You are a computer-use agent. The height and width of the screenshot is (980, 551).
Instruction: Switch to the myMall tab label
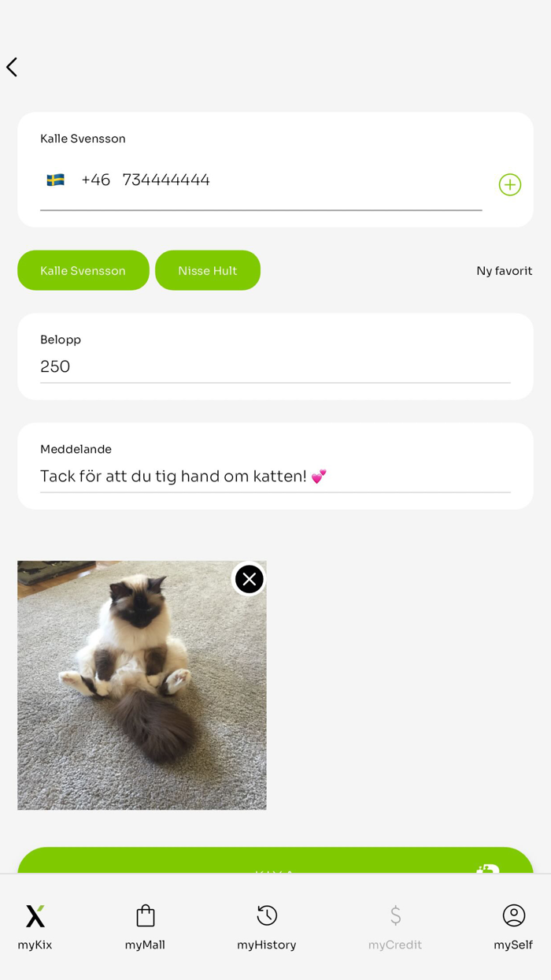[145, 945]
